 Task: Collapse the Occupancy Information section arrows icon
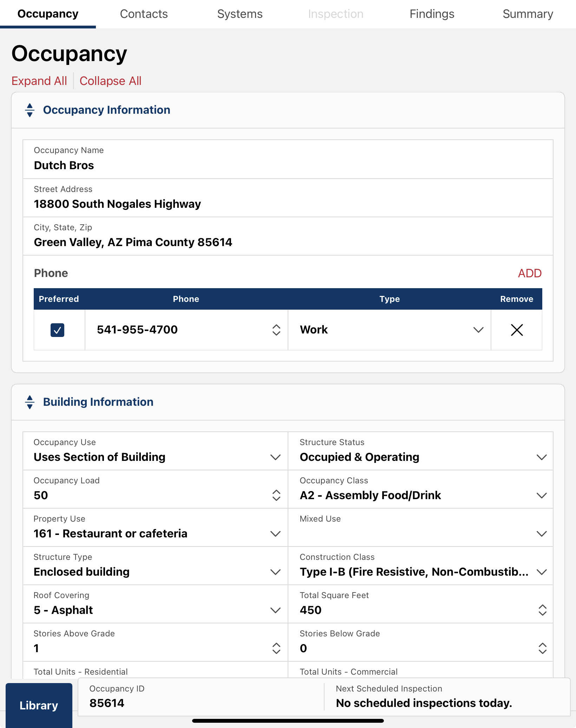30,110
